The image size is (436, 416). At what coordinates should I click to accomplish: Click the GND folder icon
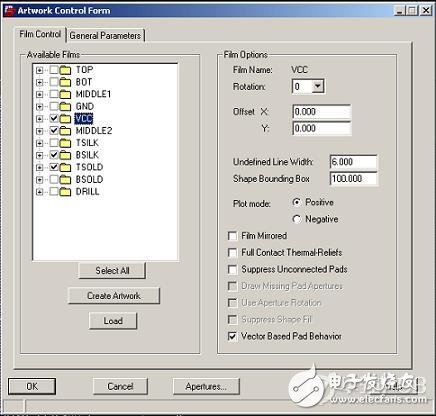click(65, 107)
